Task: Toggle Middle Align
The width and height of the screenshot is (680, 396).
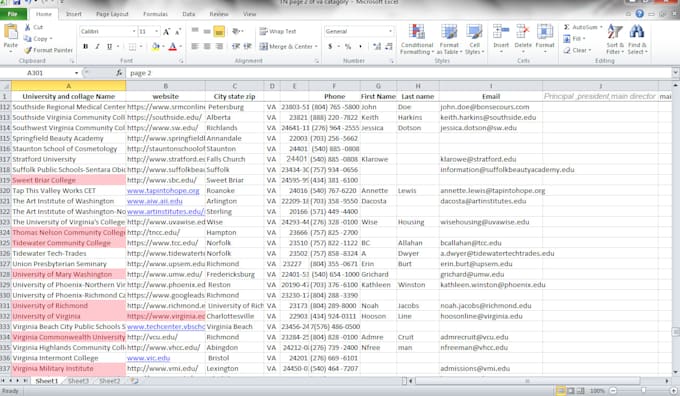Action: tap(207, 31)
